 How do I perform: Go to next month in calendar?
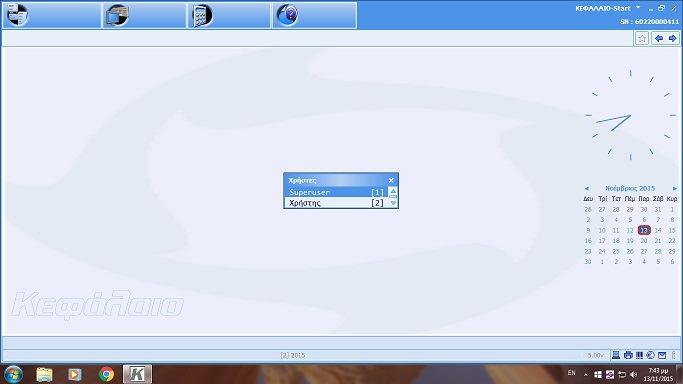pyautogui.click(x=675, y=189)
